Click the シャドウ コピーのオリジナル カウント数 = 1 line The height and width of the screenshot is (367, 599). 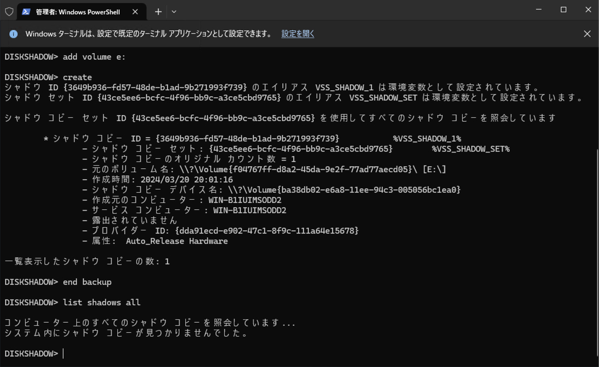point(189,159)
